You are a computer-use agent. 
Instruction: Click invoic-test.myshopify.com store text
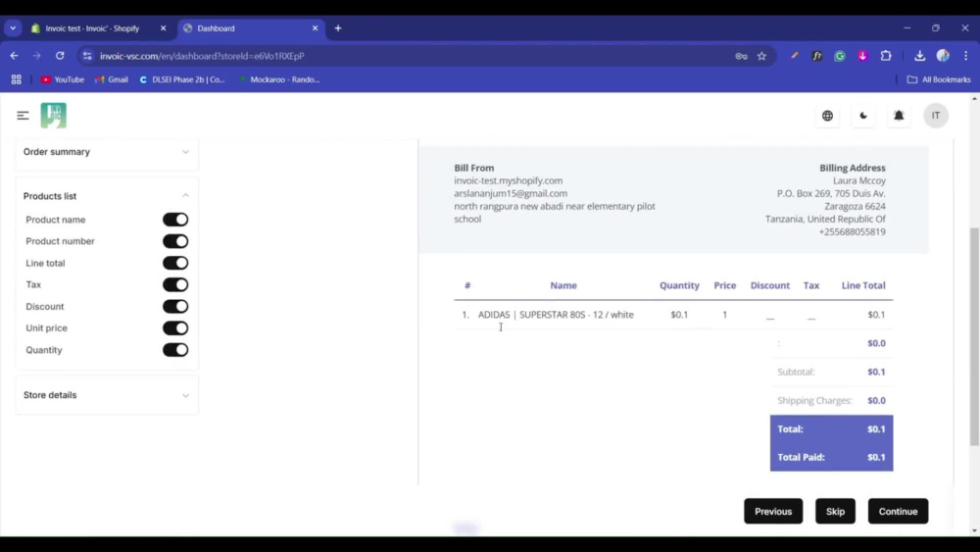(508, 180)
